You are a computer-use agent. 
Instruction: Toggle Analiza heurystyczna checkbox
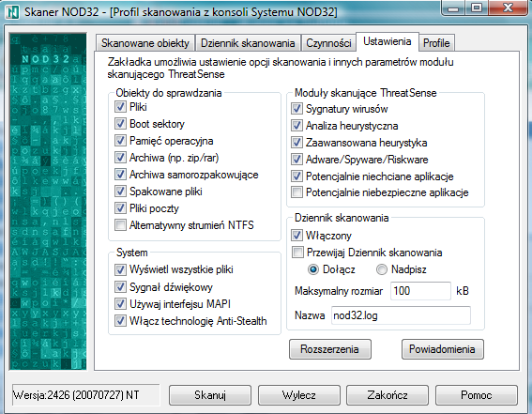[296, 126]
